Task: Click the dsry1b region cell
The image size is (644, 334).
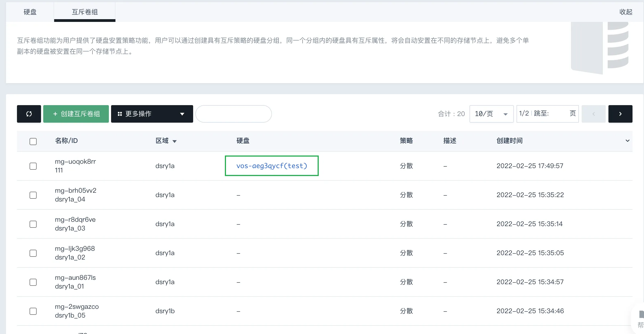Action: [x=165, y=311]
